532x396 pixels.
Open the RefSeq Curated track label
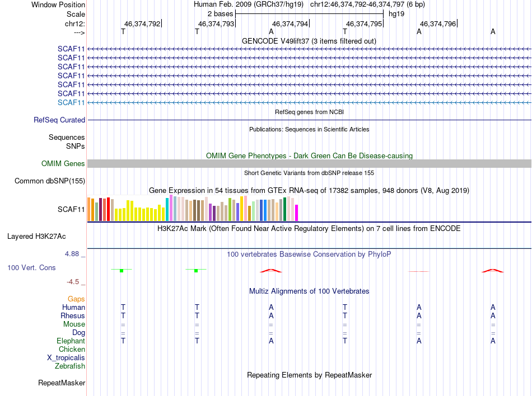pyautogui.click(x=59, y=120)
